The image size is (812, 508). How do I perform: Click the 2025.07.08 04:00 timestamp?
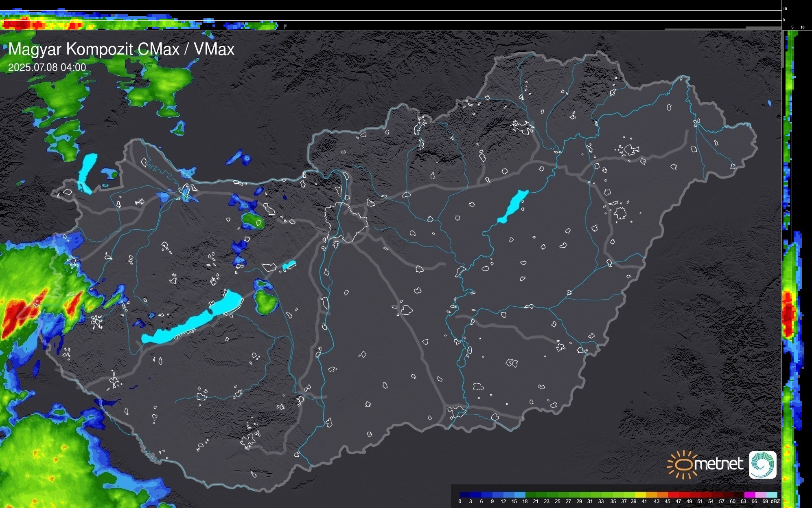(47, 67)
